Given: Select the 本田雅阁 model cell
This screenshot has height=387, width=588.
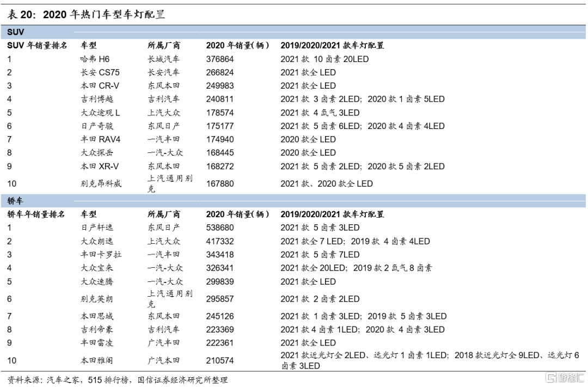Looking at the screenshot, I should tap(97, 360).
